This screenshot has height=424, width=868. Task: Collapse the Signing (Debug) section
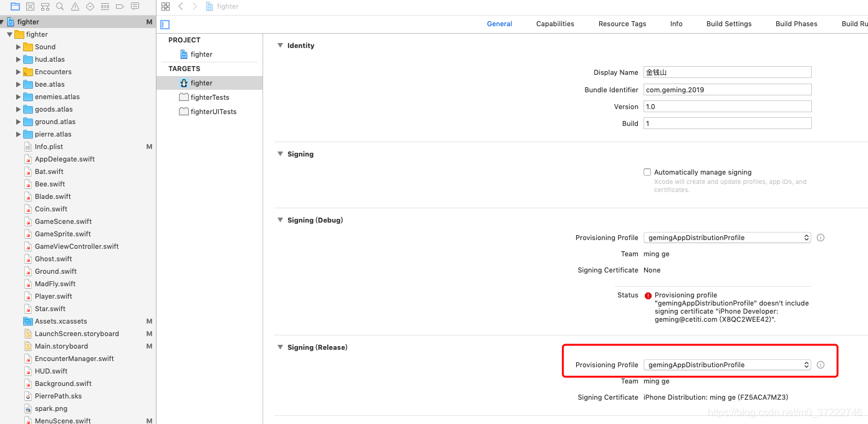pyautogui.click(x=280, y=220)
